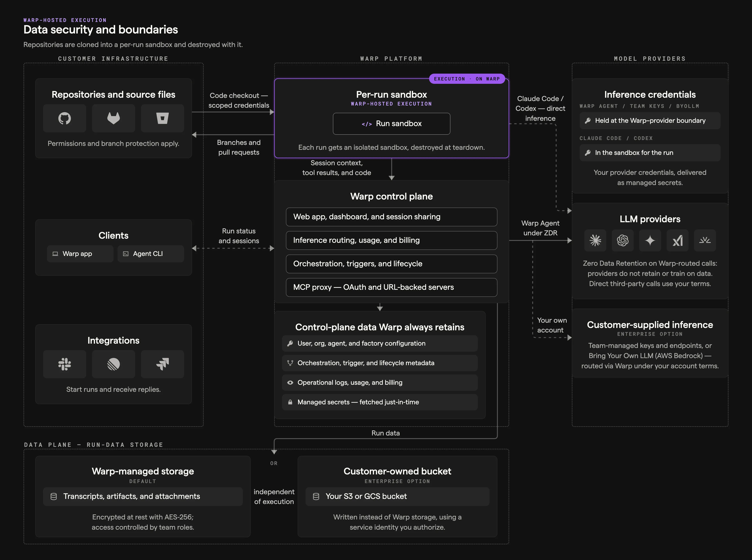Click Control-plane data Warp always retains heading
The width and height of the screenshot is (752, 560).
click(380, 327)
